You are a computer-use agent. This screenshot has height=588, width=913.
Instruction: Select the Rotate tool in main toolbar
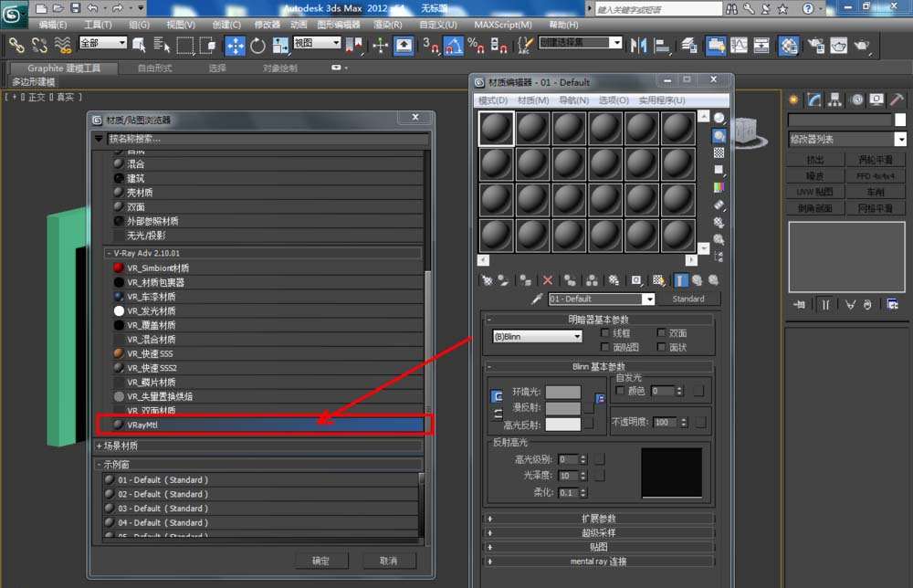click(257, 46)
